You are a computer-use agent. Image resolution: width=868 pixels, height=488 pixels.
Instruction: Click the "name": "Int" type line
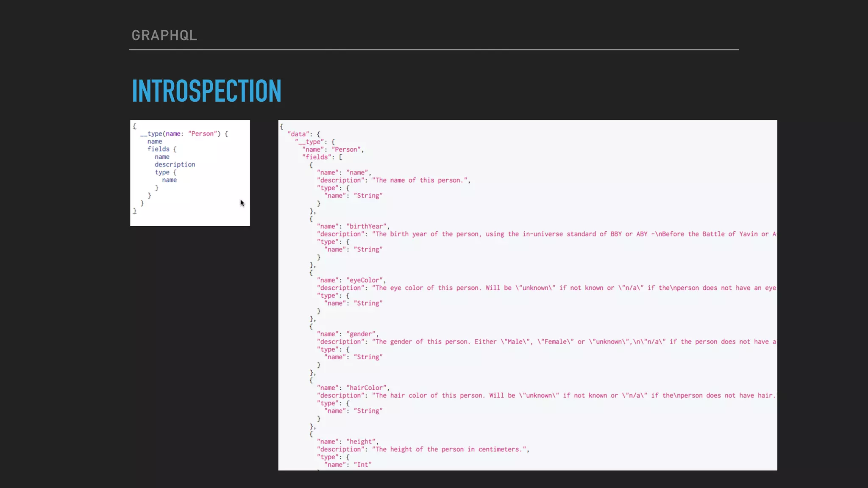[348, 465]
